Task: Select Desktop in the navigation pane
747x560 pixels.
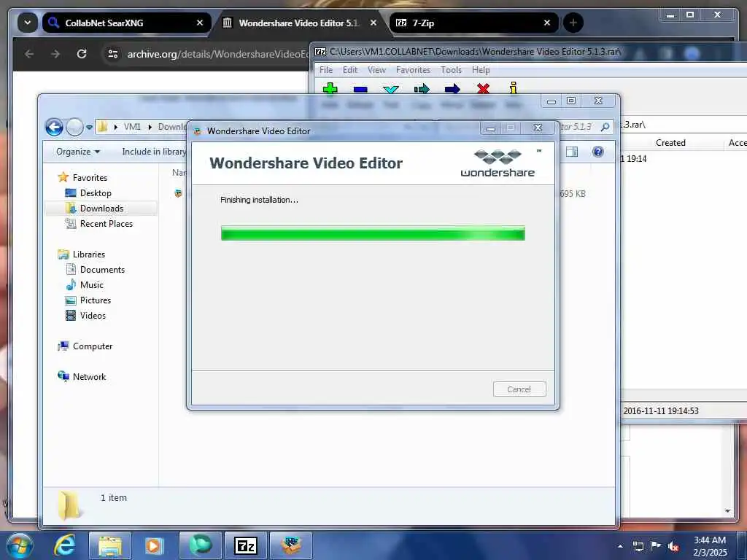Action: (x=96, y=192)
